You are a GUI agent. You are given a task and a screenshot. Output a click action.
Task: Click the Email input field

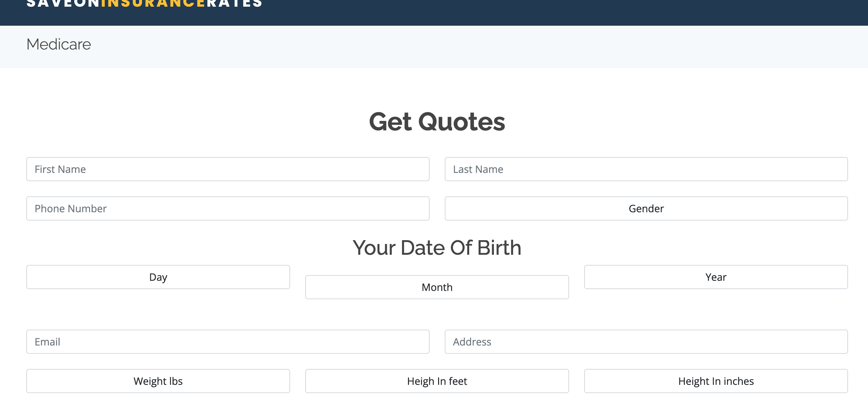[x=228, y=341]
